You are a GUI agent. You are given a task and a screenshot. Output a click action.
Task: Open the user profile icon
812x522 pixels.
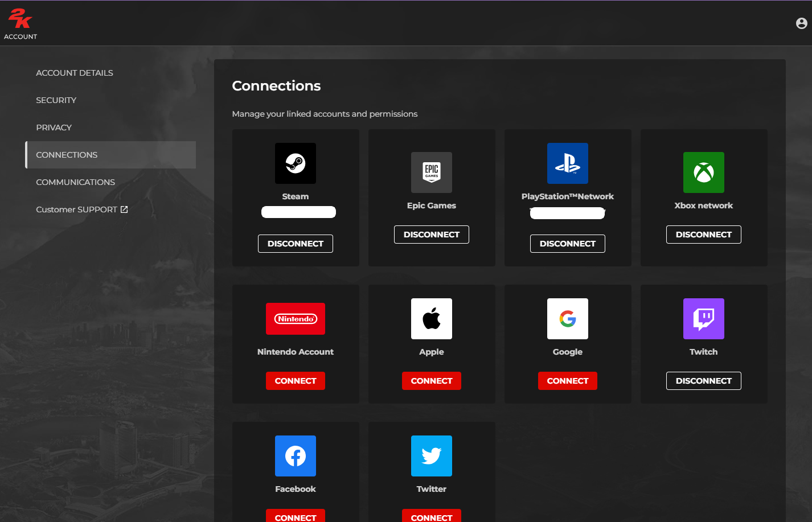[801, 23]
